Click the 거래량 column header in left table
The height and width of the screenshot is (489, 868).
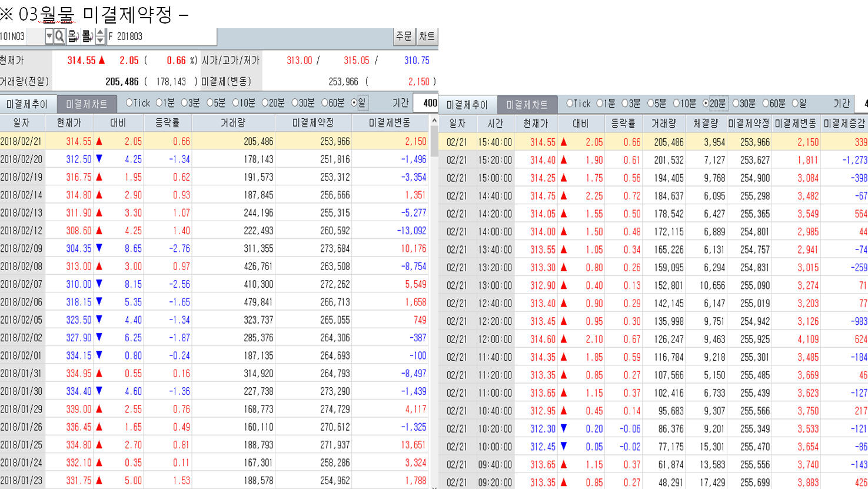(x=233, y=123)
